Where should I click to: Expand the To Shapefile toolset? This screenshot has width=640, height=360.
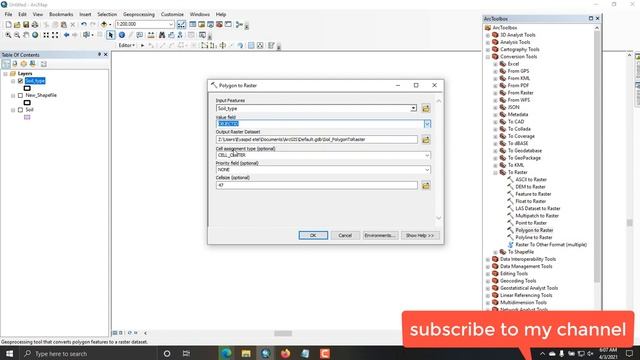pos(495,252)
